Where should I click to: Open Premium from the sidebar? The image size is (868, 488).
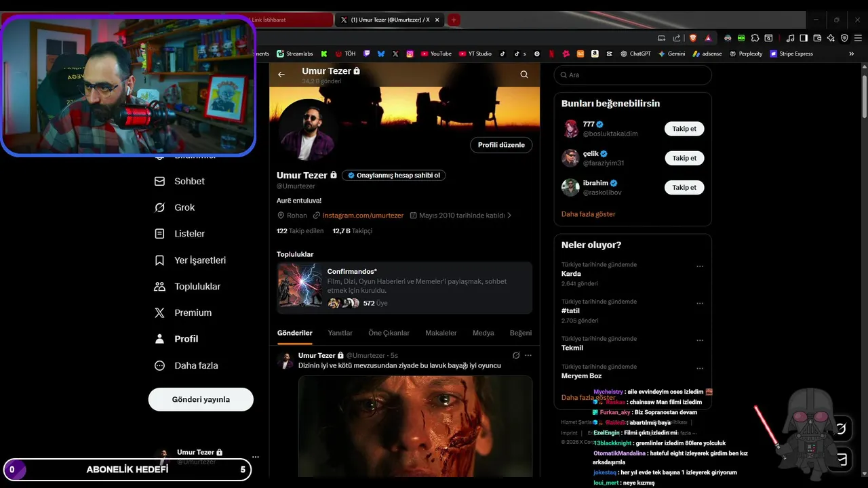183,312
